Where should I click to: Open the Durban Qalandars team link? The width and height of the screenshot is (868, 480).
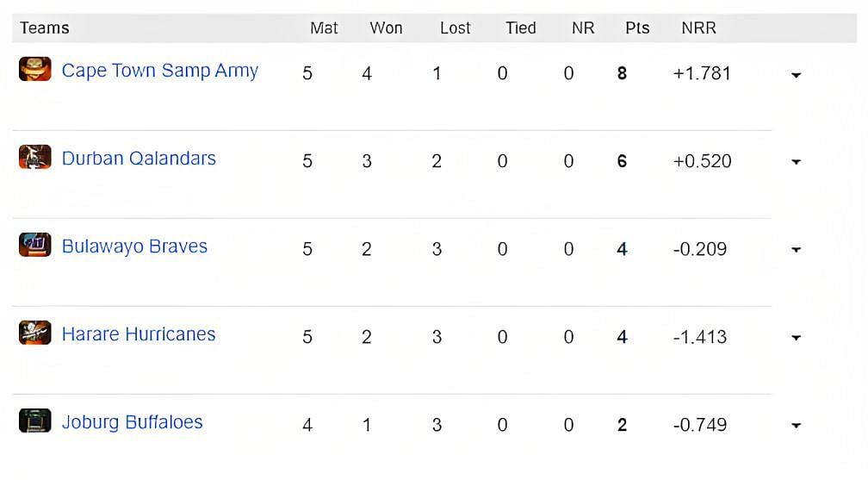coord(139,159)
